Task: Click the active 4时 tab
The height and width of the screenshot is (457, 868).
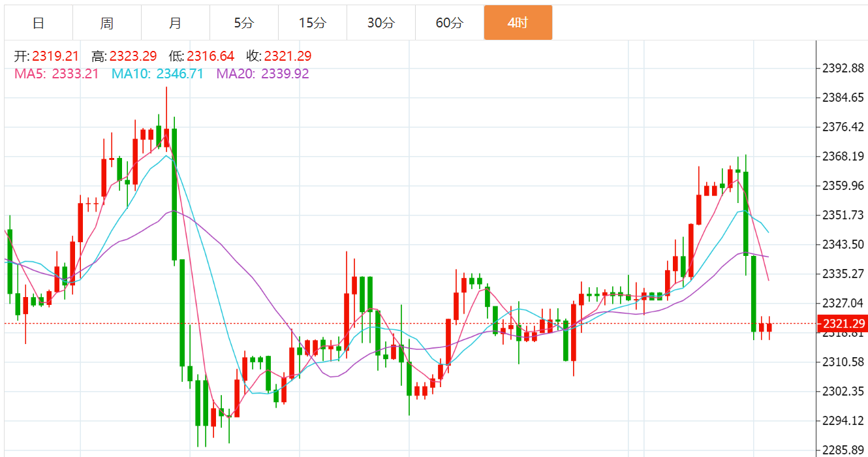Action: pyautogui.click(x=518, y=23)
